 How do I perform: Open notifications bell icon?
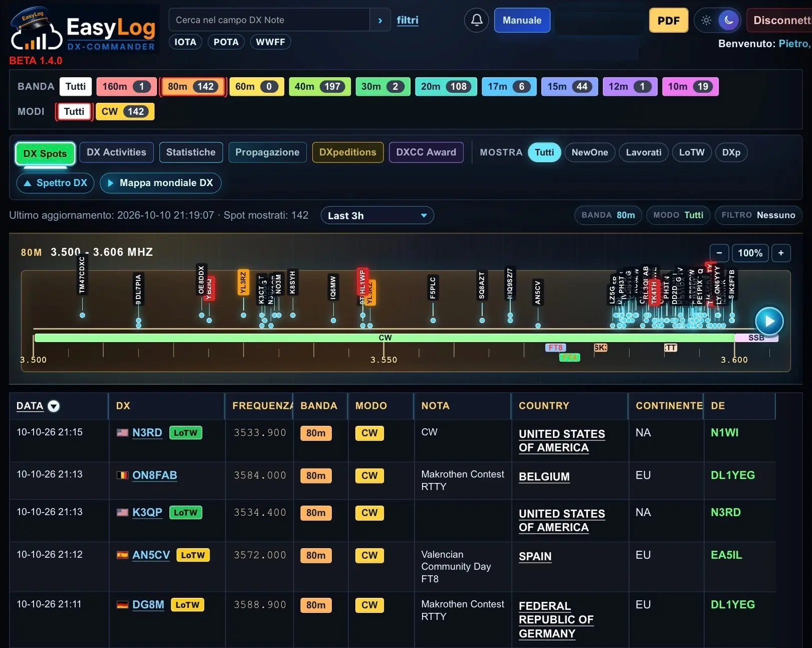[476, 20]
